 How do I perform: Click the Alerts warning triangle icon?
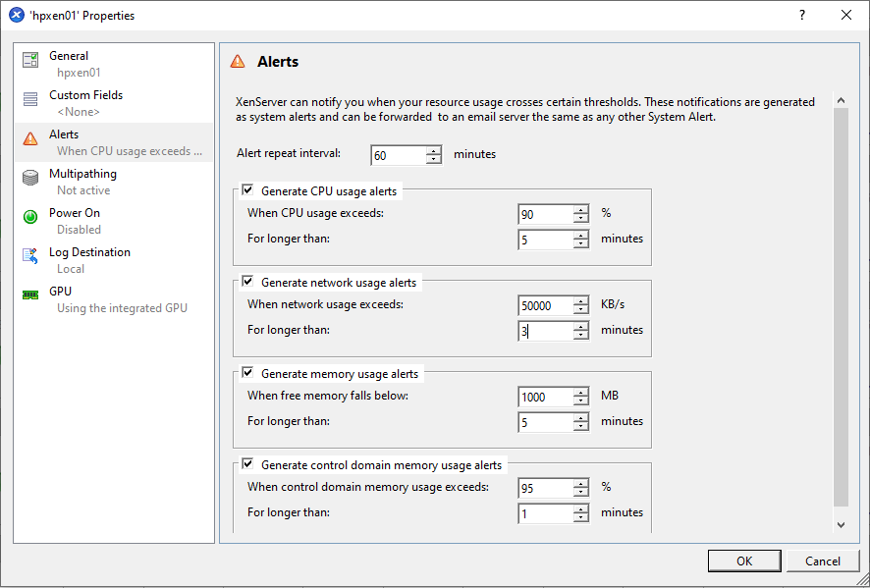point(31,139)
